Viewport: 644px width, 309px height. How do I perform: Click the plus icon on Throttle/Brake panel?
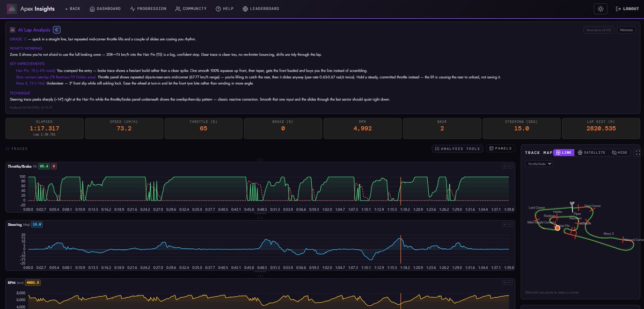coord(504,167)
